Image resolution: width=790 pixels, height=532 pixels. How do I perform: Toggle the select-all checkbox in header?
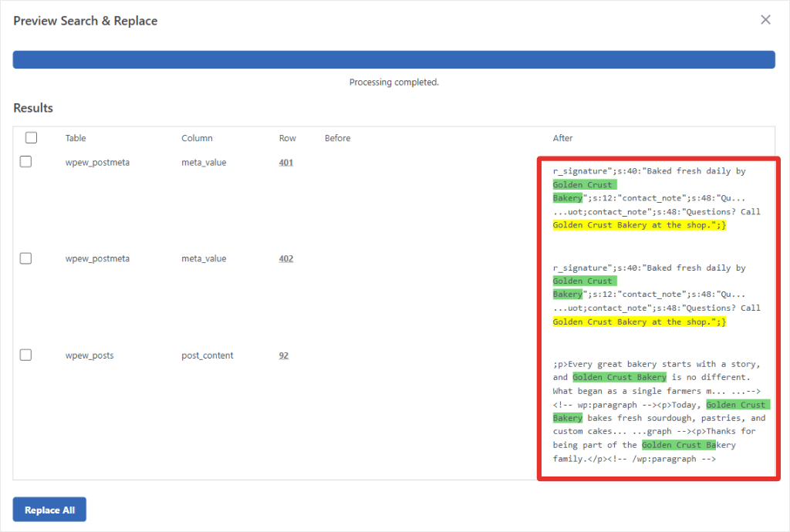click(x=31, y=137)
